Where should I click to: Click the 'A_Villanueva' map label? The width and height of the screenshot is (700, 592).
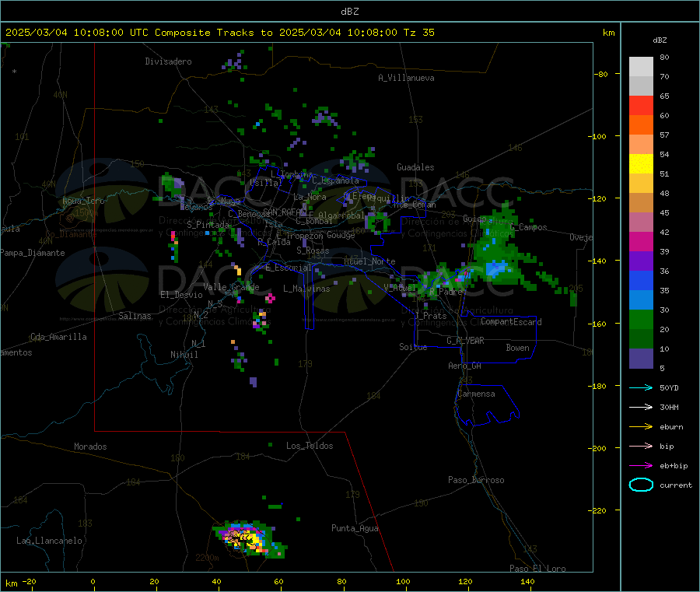point(406,78)
